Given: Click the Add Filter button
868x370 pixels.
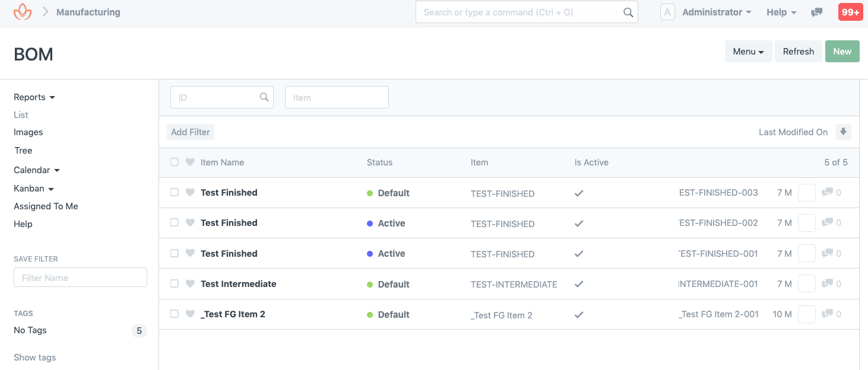Looking at the screenshot, I should pos(191,132).
